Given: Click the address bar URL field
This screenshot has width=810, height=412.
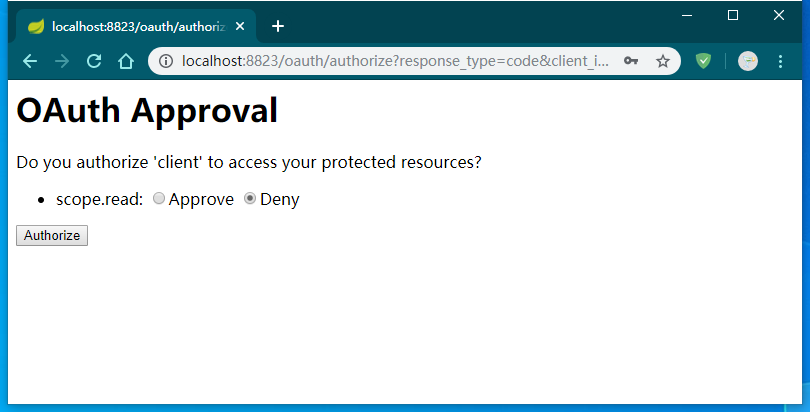Looking at the screenshot, I should [x=395, y=61].
